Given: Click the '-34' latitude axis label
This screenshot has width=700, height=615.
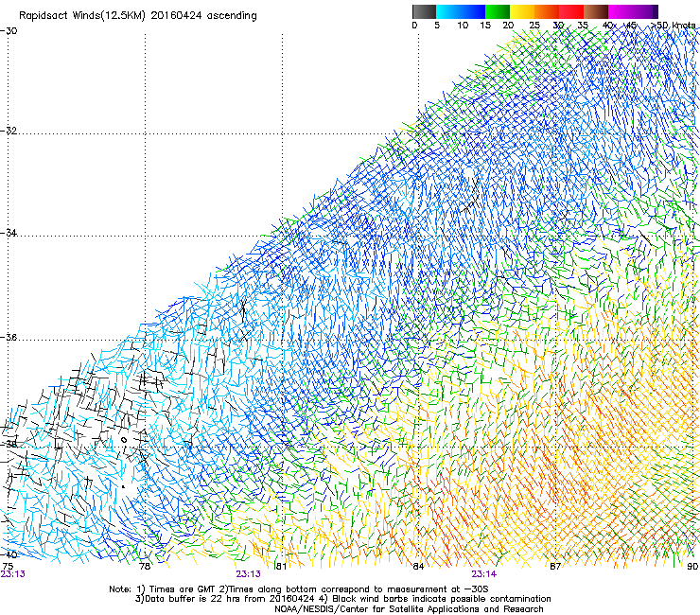Looking at the screenshot, I should coord(9,233).
